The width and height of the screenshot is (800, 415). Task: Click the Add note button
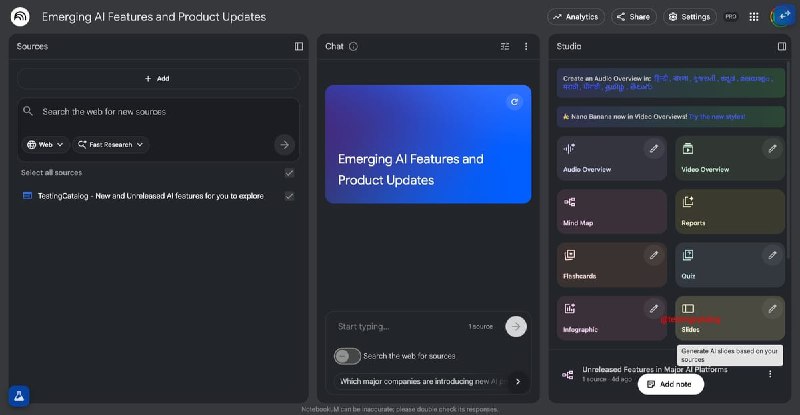(670, 384)
